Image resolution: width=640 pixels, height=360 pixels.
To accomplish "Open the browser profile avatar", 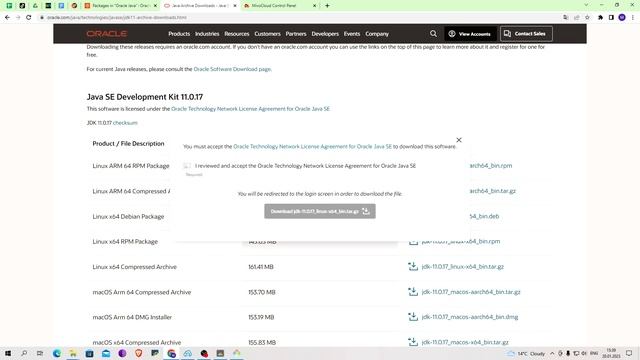I will [x=622, y=18].
